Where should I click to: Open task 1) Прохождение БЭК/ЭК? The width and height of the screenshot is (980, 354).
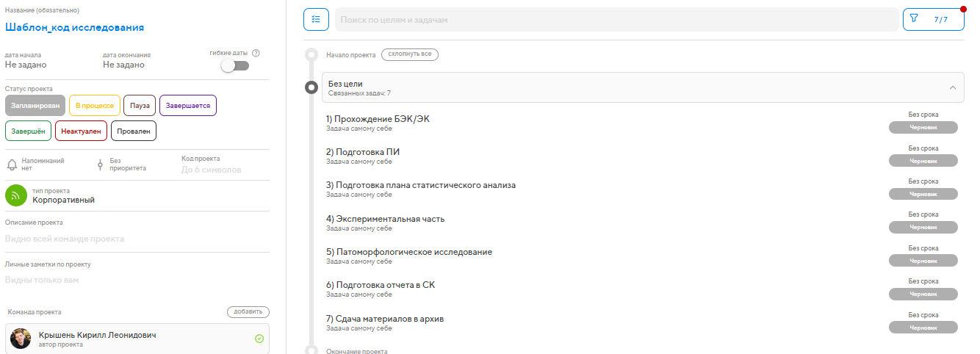378,119
